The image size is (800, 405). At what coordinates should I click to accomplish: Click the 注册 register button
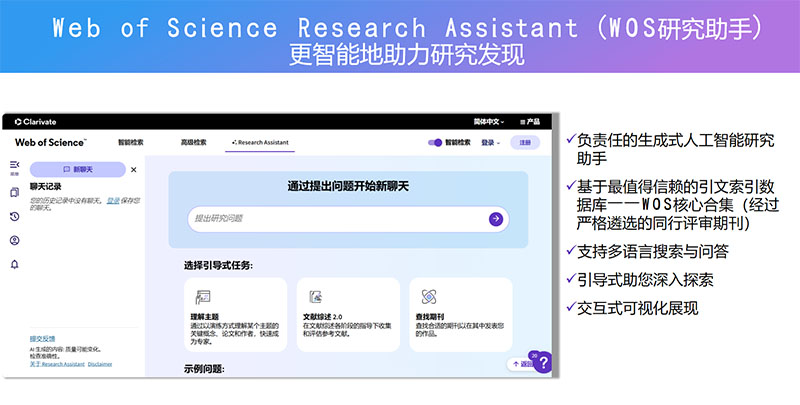click(x=525, y=143)
